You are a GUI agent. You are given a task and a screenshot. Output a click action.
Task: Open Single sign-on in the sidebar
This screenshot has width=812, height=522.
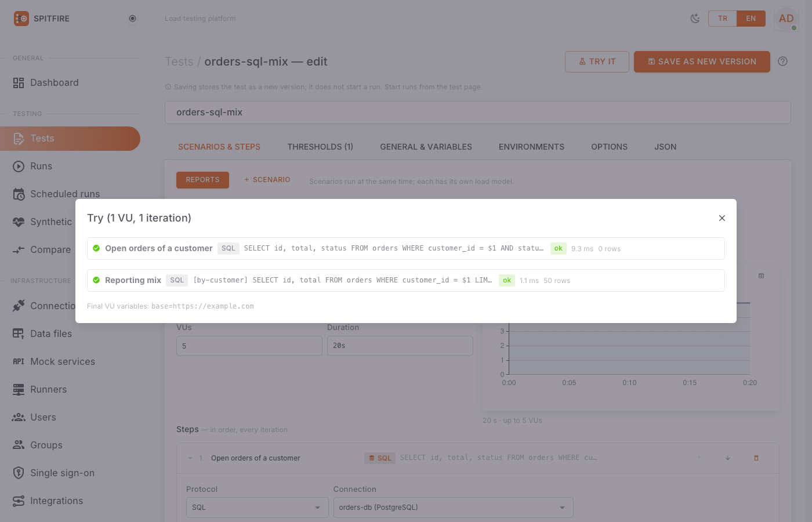[70, 473]
